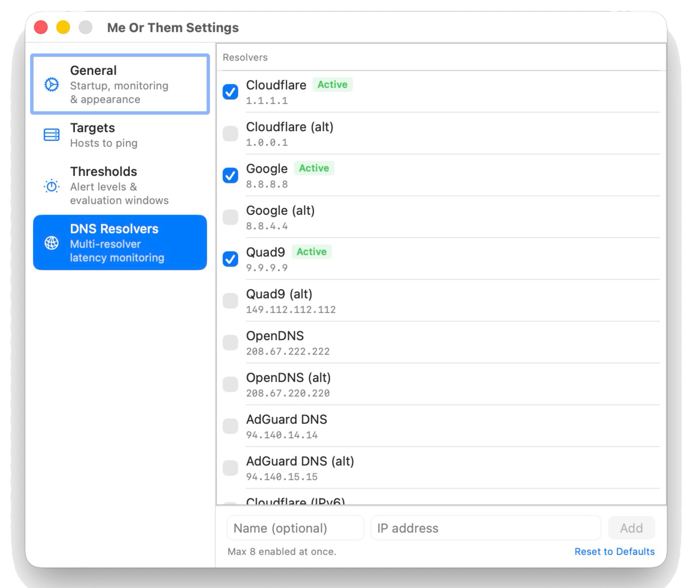Uncheck the Cloudflare 1.1.1.1 resolver
This screenshot has width=700, height=588.
230,92
